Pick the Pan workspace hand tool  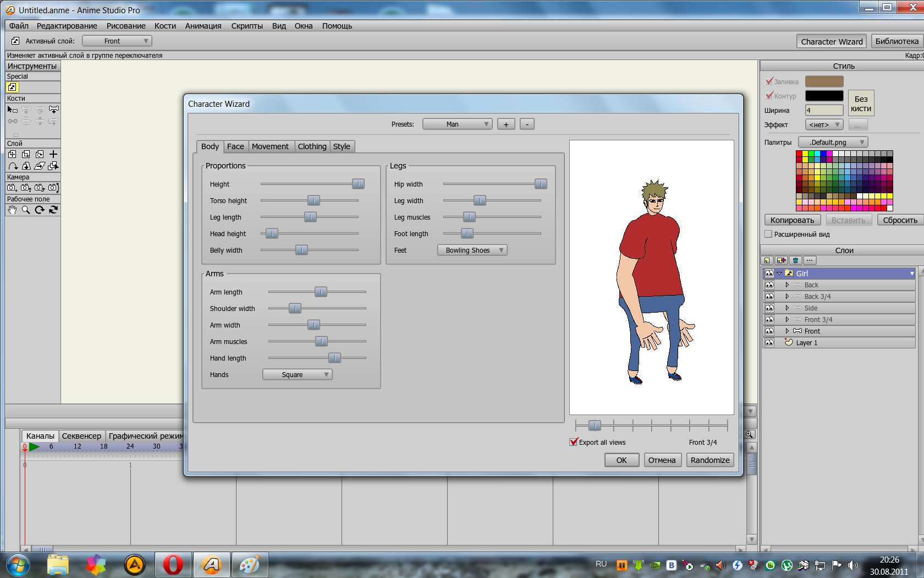click(x=12, y=210)
